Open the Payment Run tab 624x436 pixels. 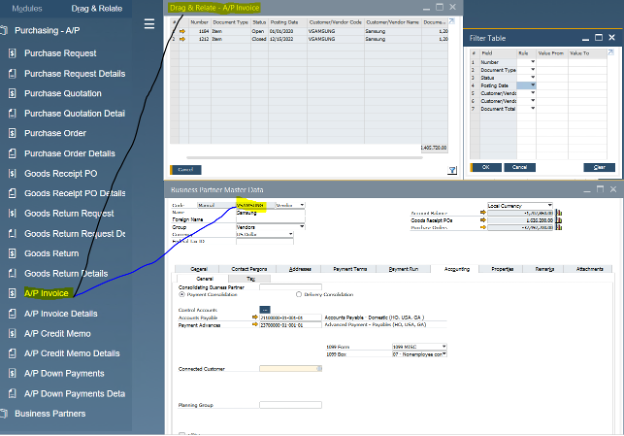tap(403, 269)
